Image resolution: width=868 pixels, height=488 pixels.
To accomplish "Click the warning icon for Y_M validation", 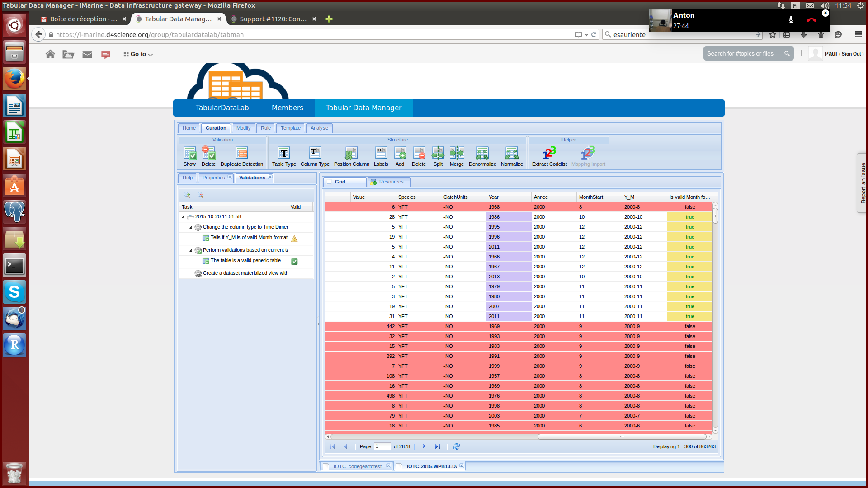I will pyautogui.click(x=294, y=239).
